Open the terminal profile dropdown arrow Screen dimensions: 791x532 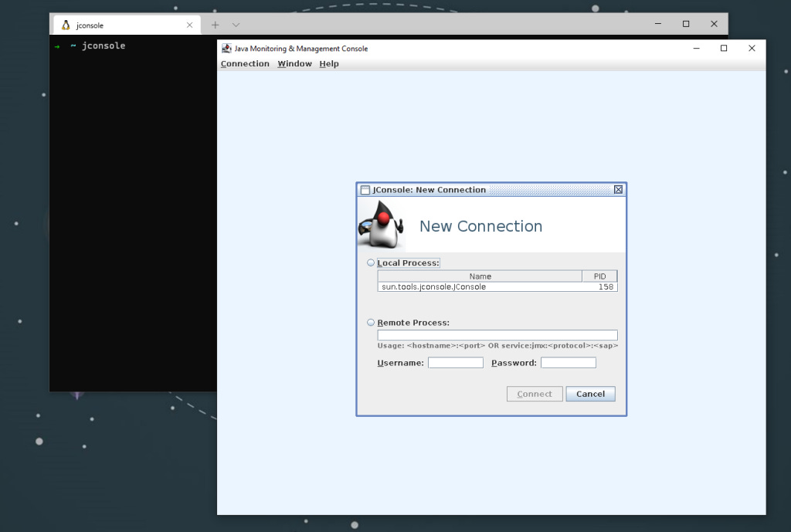tap(236, 25)
